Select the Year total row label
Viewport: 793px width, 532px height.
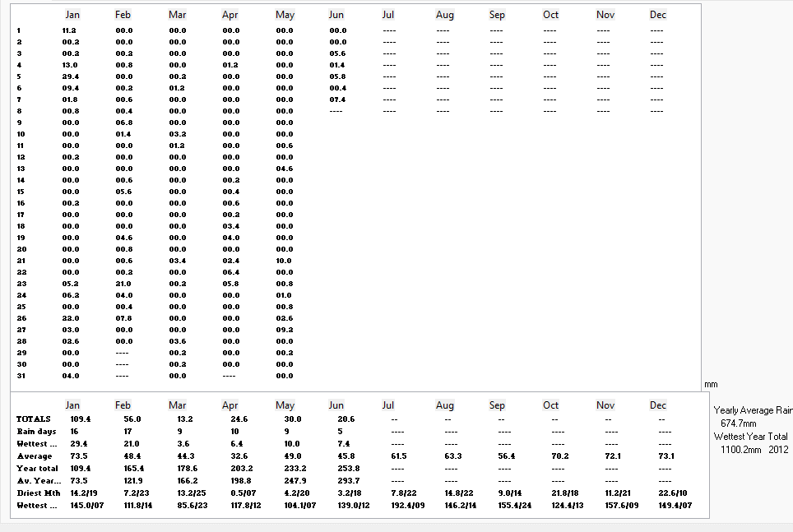click(37, 469)
